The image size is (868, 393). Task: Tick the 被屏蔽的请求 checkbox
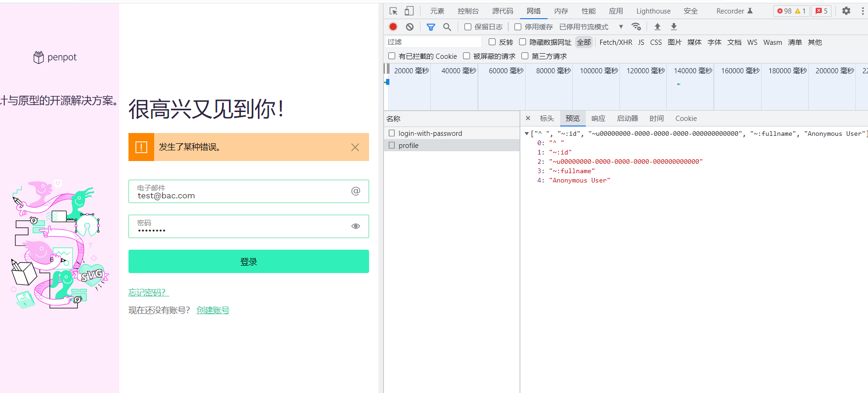click(466, 56)
